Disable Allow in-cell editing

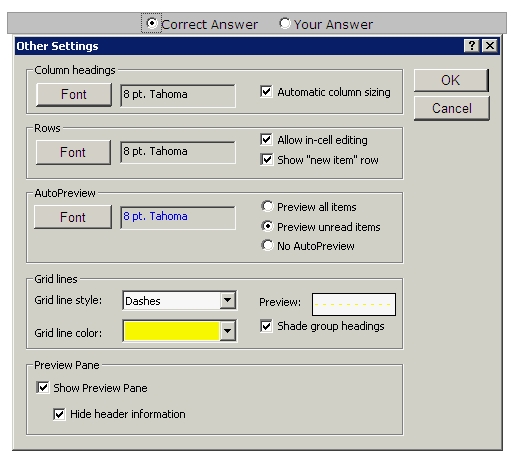tap(266, 139)
